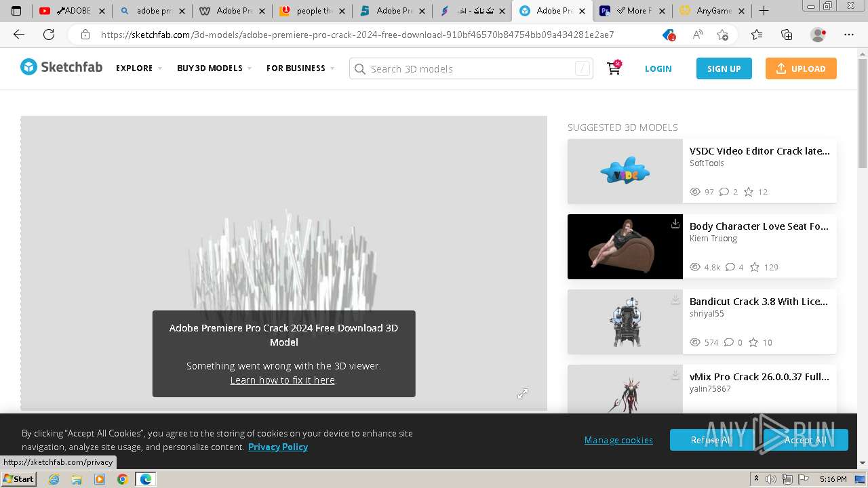Click views eye icon on Bandicut card
This screenshot has height=488, width=868.
click(695, 342)
